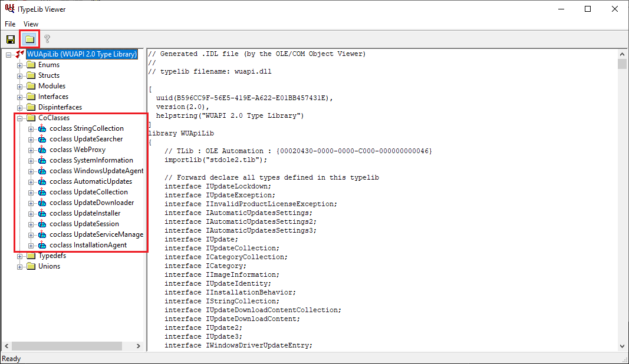Click the Structs folder icon

click(31, 75)
